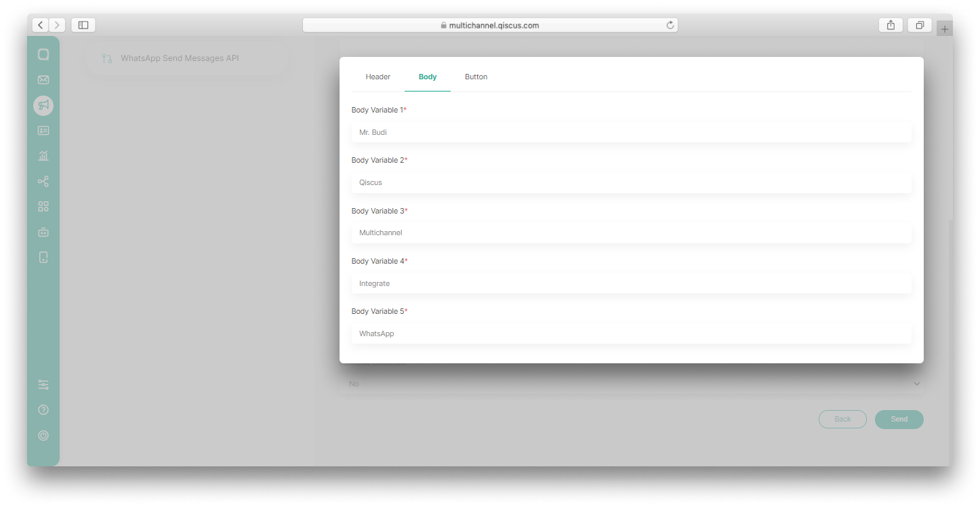Image resolution: width=980 pixels, height=507 pixels.
Task: Click the Back button
Action: click(842, 419)
